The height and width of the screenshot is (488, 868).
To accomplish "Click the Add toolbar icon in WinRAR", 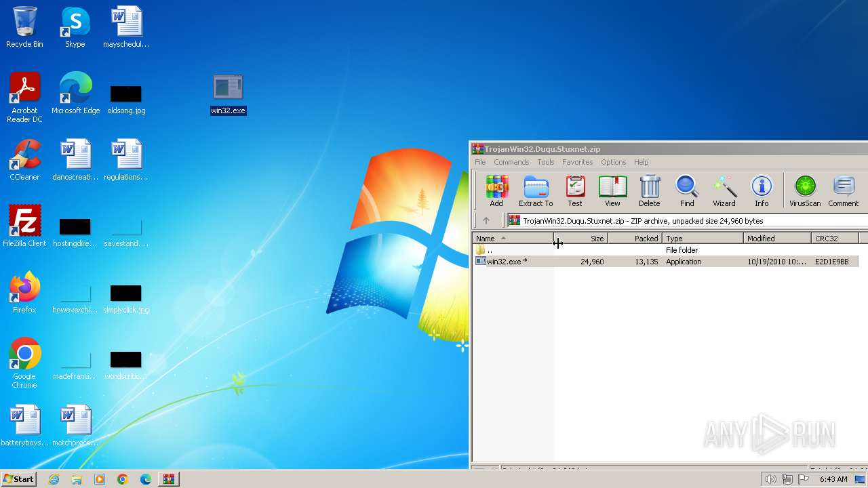I will coord(496,191).
